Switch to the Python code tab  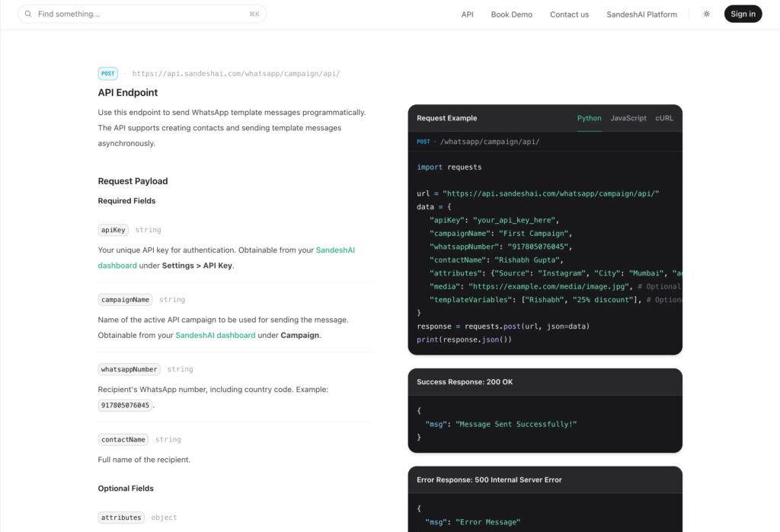(589, 118)
